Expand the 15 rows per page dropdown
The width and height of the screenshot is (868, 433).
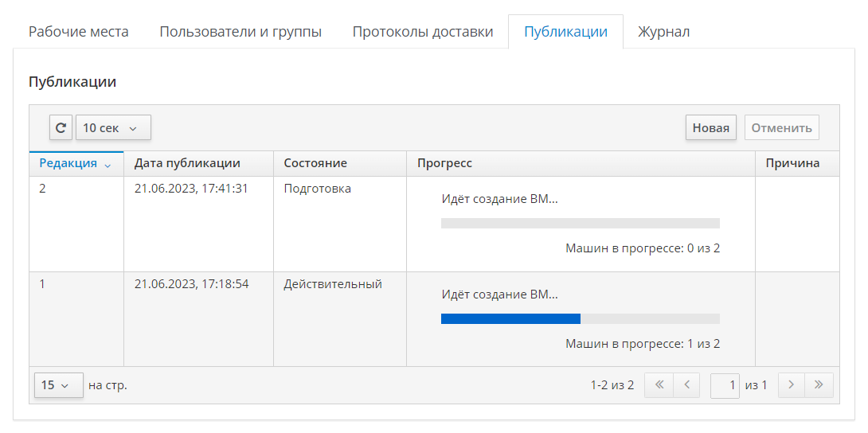pos(58,385)
